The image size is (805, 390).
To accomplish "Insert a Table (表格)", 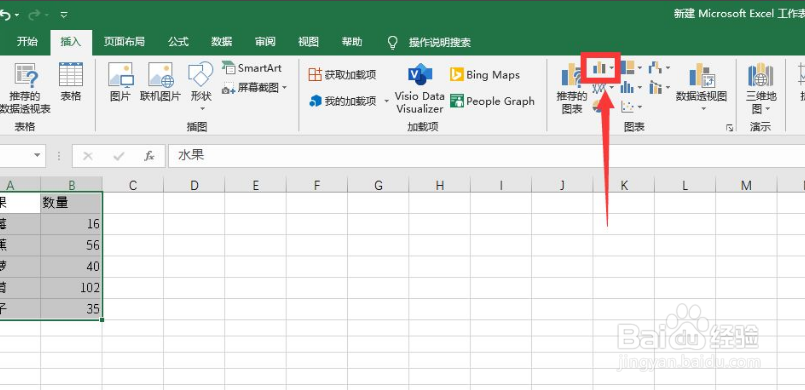I will pyautogui.click(x=71, y=82).
